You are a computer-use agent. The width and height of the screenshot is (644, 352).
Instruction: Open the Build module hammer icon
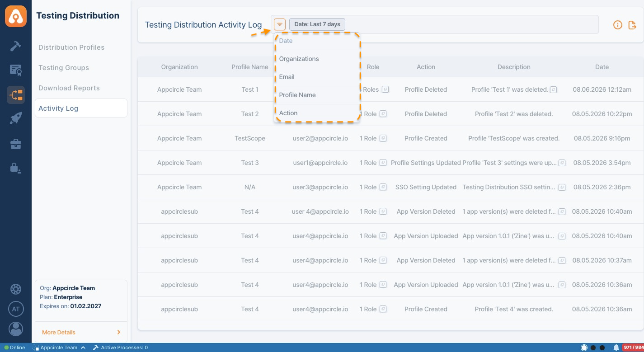[16, 46]
